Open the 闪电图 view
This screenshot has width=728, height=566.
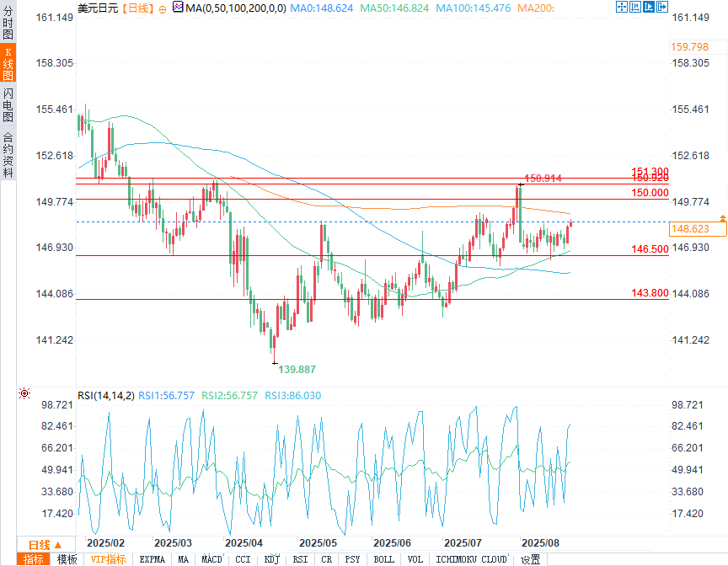[x=8, y=104]
